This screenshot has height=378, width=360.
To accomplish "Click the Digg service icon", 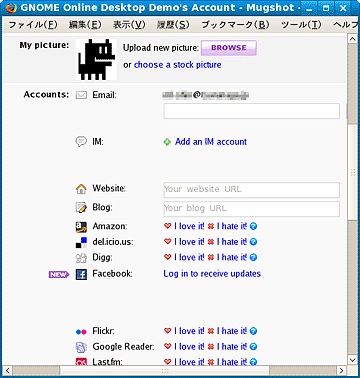I will (81, 258).
